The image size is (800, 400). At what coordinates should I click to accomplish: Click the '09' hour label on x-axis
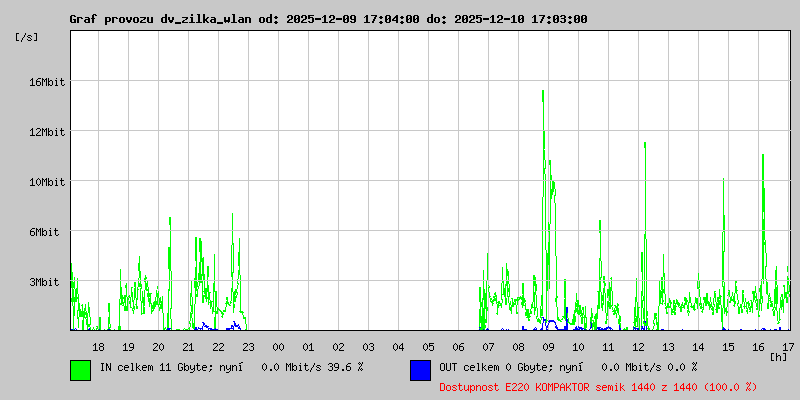[548, 347]
